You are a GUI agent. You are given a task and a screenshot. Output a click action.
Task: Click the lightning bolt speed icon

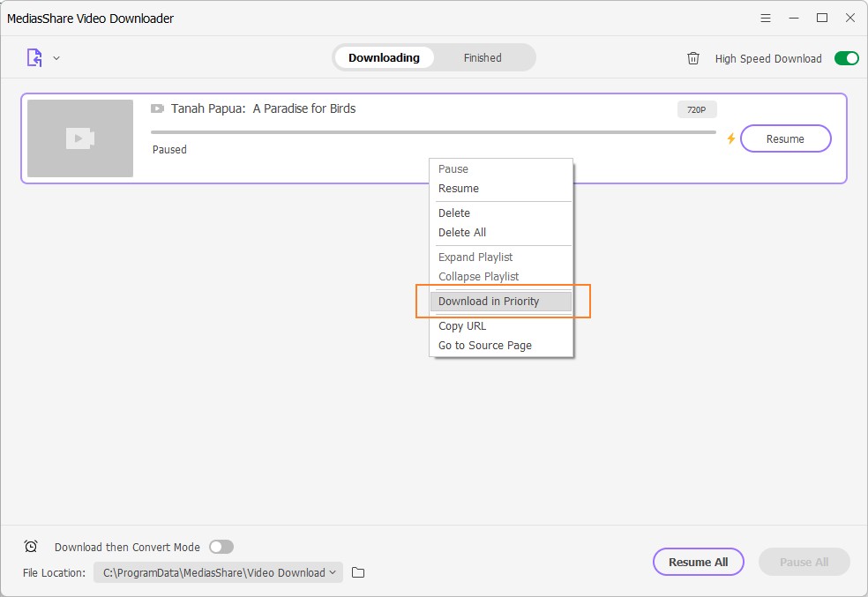[730, 138]
